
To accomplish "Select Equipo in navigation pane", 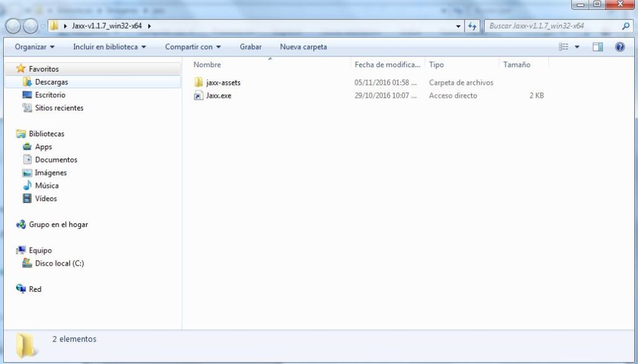I will coord(40,250).
